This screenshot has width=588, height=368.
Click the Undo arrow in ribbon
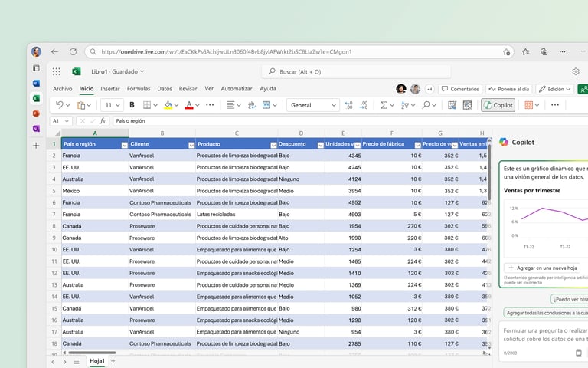(x=59, y=105)
